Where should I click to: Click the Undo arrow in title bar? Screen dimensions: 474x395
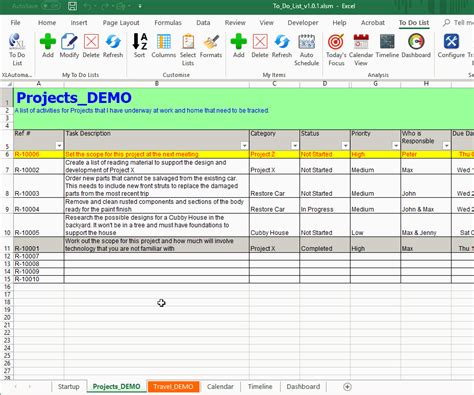[87, 6]
